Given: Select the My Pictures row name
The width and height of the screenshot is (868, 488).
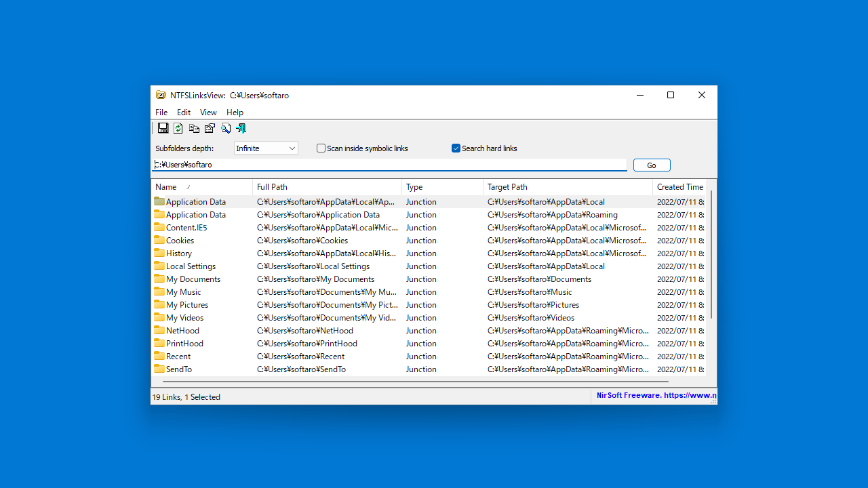Looking at the screenshot, I should (187, 305).
